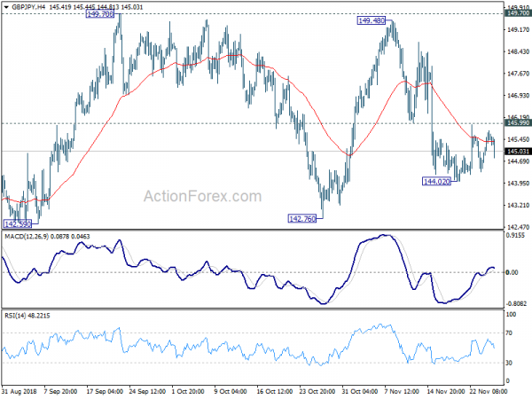The height and width of the screenshot is (399, 532).
Task: Select the 143.950 price scale value
Action: coord(518,184)
